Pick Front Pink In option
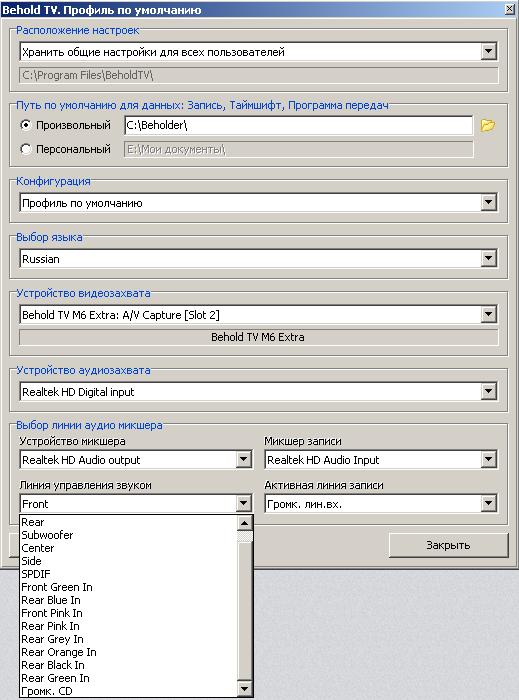Viewport: 519px width, 700px height. click(129, 613)
